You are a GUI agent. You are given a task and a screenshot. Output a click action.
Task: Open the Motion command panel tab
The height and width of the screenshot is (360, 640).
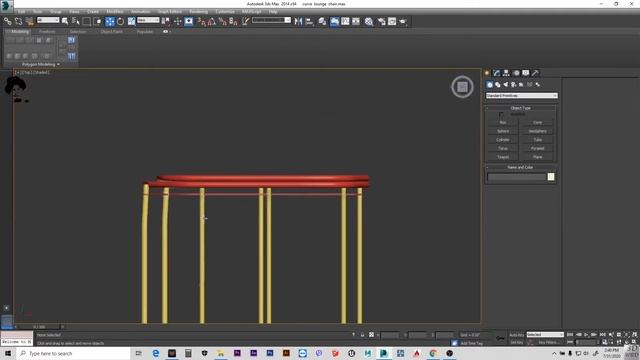tap(516, 73)
